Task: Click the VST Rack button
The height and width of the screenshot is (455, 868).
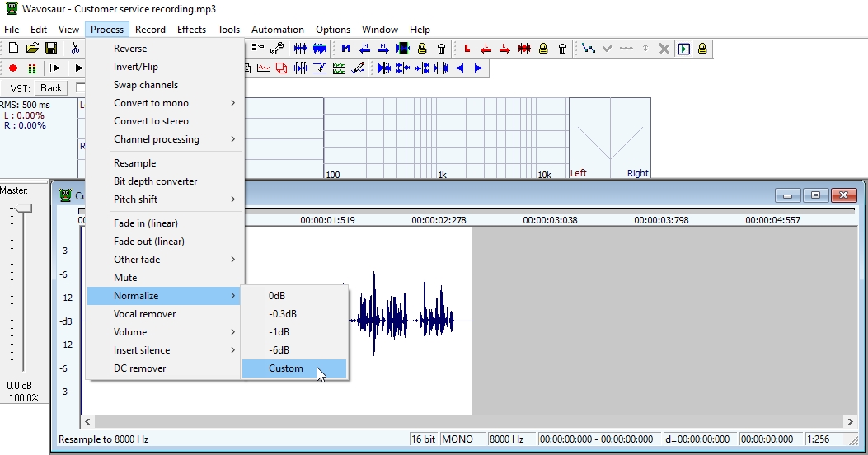Action: [x=51, y=88]
